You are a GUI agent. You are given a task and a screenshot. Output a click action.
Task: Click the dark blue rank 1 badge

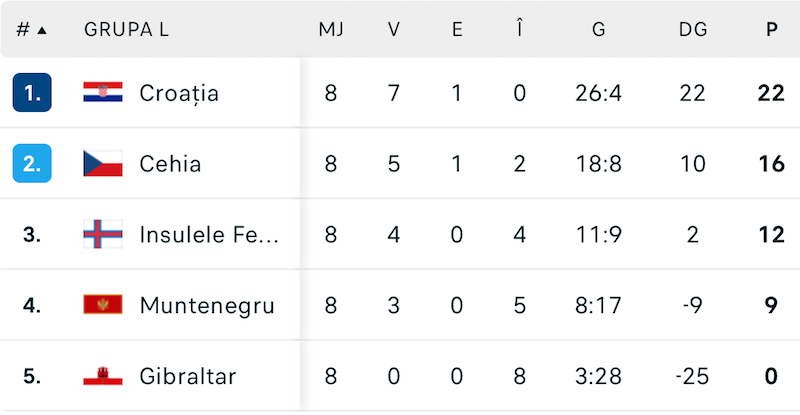32,93
